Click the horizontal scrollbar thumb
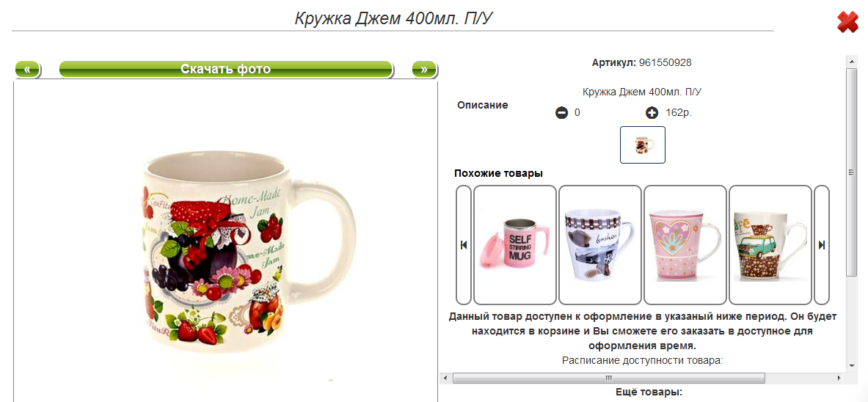The image size is (868, 402). click(608, 379)
